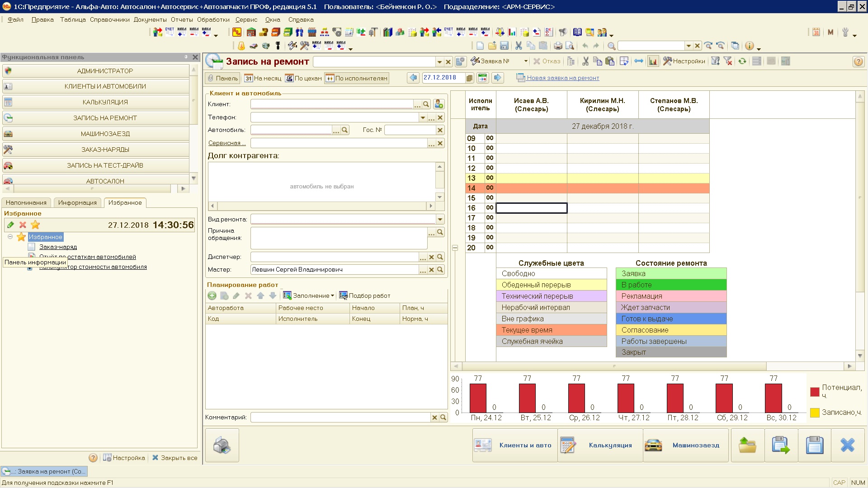868x488 pixels.
Task: Click Подбор работ button
Action: (x=365, y=296)
